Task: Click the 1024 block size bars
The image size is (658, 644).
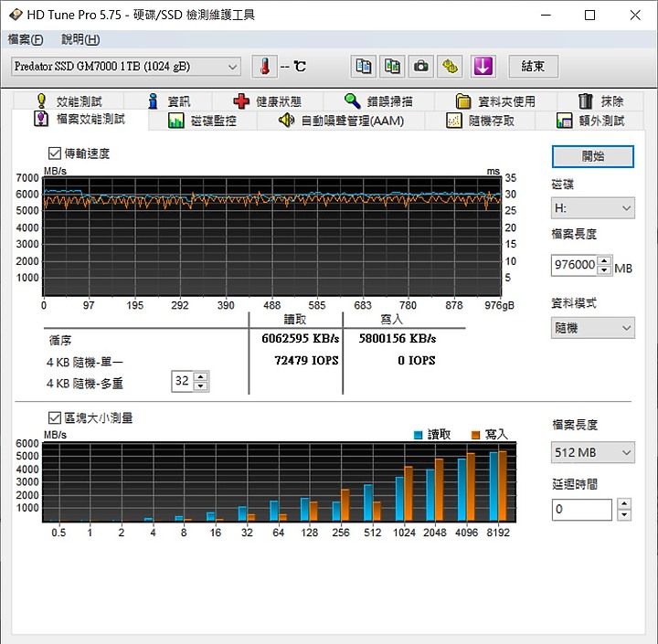Action: tap(404, 493)
